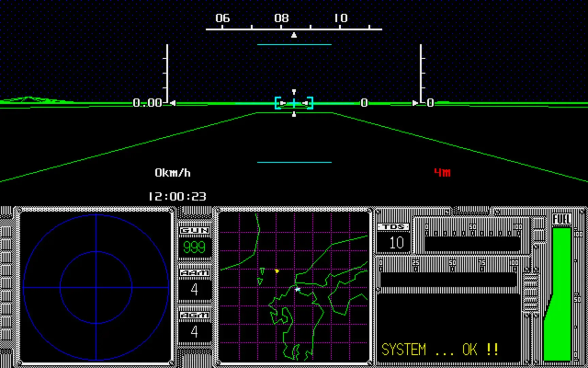
Task: Click the 12:00:23 mission clock
Action: [177, 197]
